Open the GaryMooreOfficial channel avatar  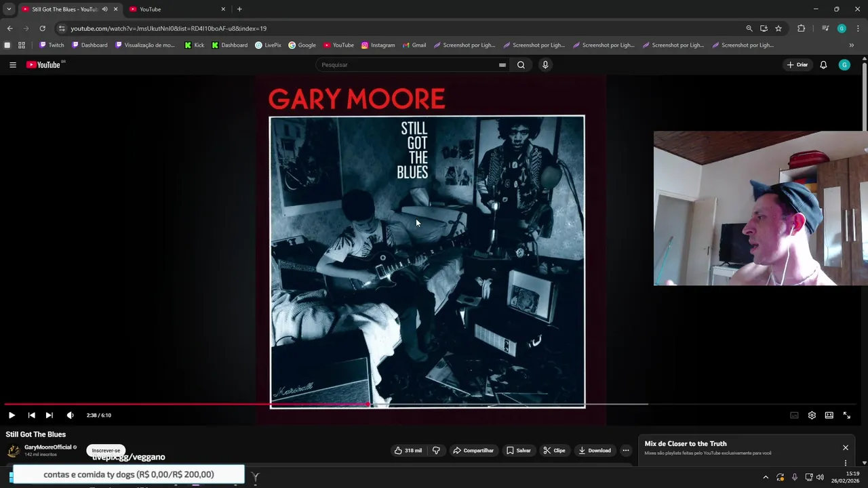pos(14,451)
